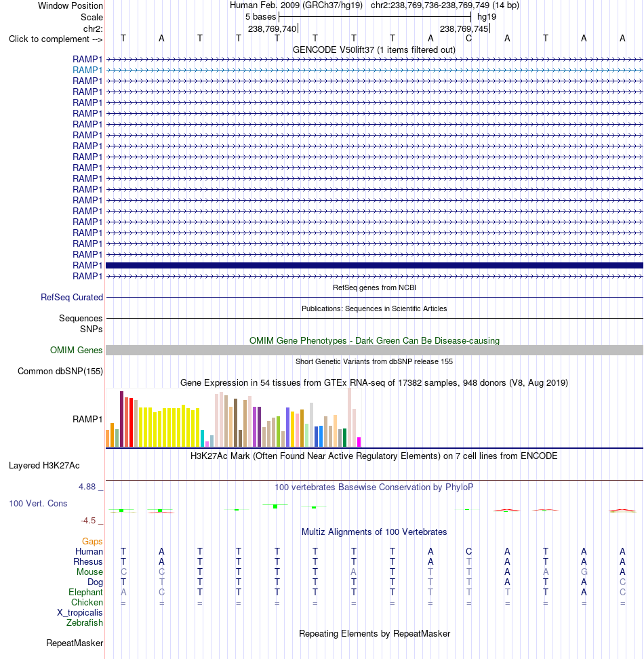Click the 'Window Position' label

click(70, 6)
